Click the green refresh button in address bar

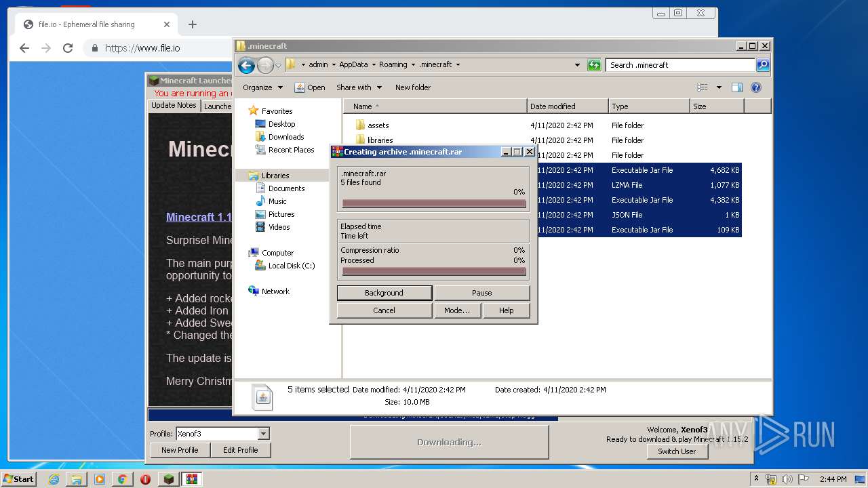pos(594,65)
